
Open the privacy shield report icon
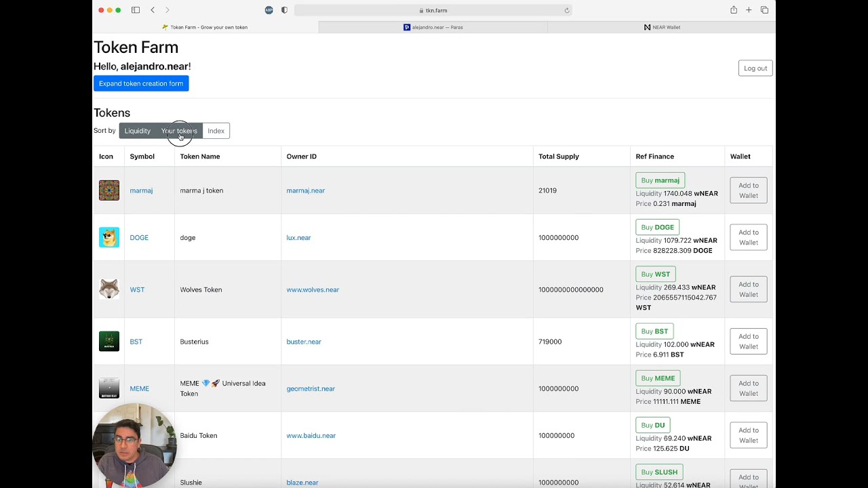pos(284,10)
